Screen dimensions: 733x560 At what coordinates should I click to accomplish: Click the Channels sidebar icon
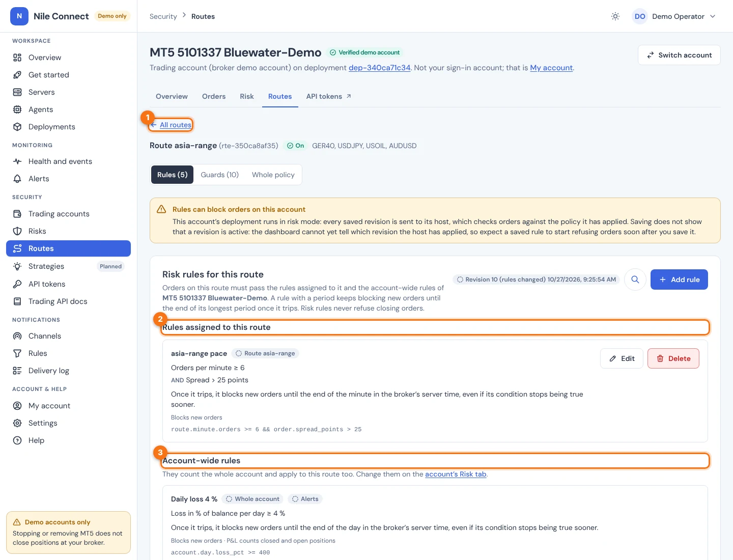click(x=17, y=336)
